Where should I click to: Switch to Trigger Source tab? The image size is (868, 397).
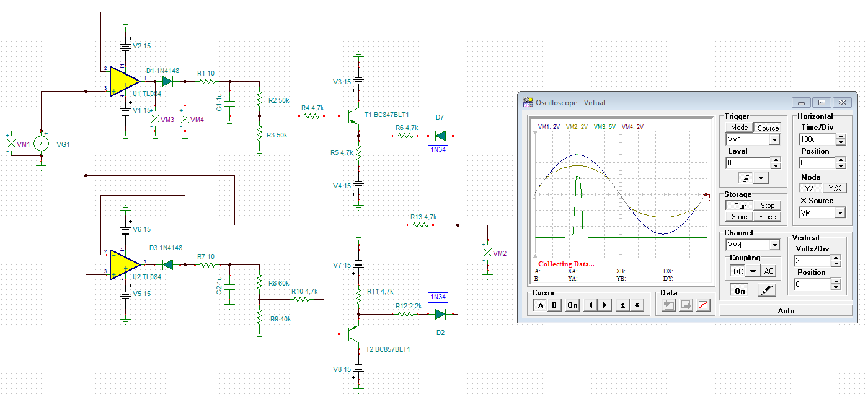click(768, 128)
